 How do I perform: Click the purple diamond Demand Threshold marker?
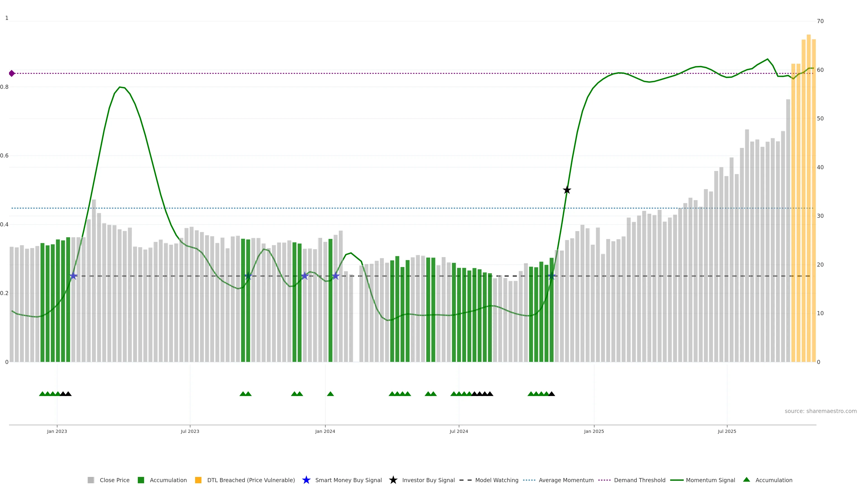click(x=12, y=73)
